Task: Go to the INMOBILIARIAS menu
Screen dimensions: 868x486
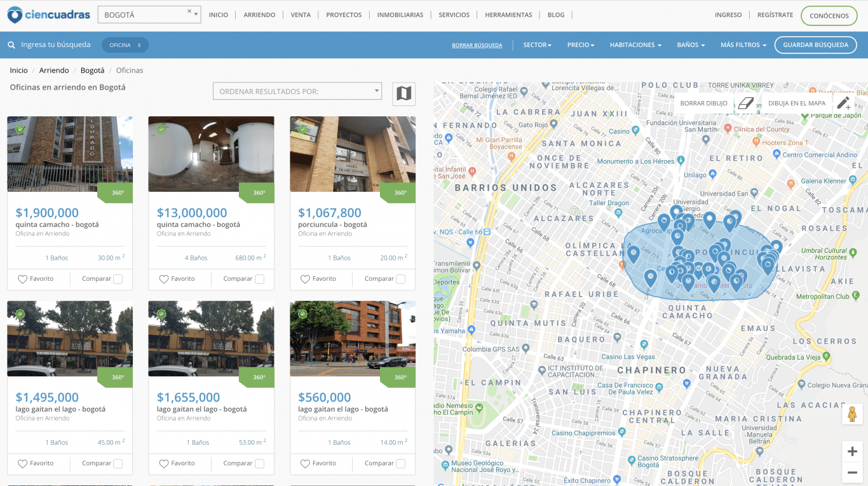Action: (x=400, y=15)
